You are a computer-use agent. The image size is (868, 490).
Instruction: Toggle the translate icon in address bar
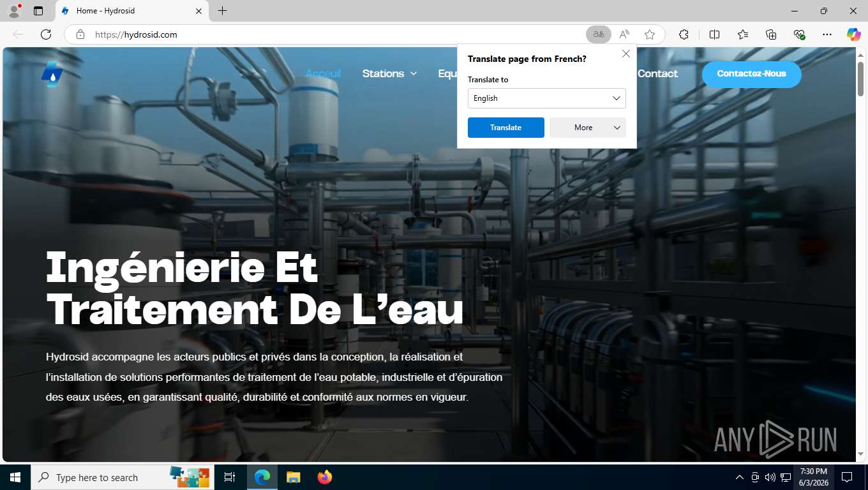pyautogui.click(x=599, y=34)
